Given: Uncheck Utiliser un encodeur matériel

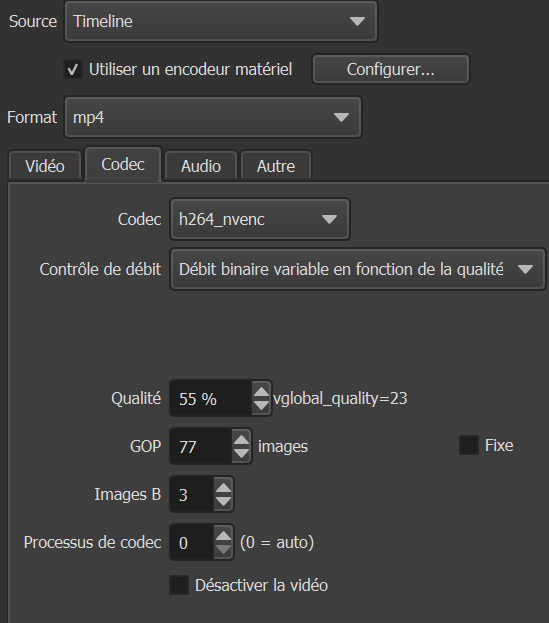Looking at the screenshot, I should (x=73, y=70).
